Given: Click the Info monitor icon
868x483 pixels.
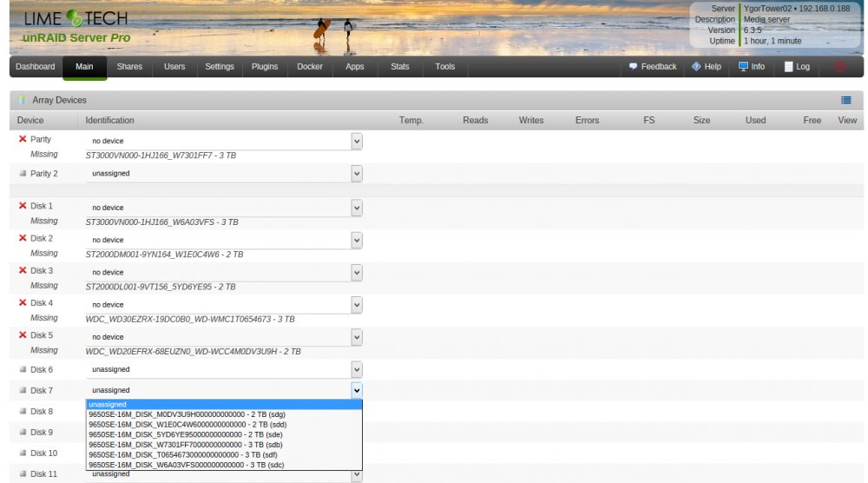Looking at the screenshot, I should tap(743, 67).
